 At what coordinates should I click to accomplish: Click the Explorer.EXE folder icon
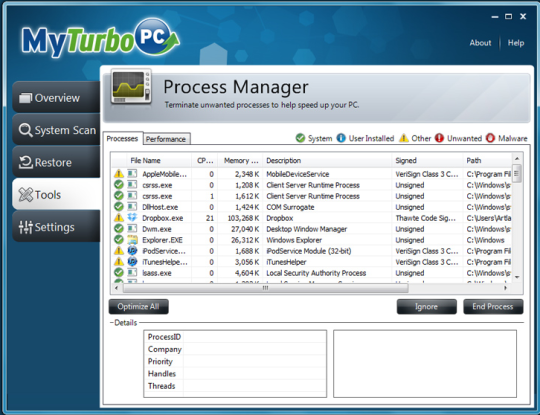pyautogui.click(x=132, y=240)
